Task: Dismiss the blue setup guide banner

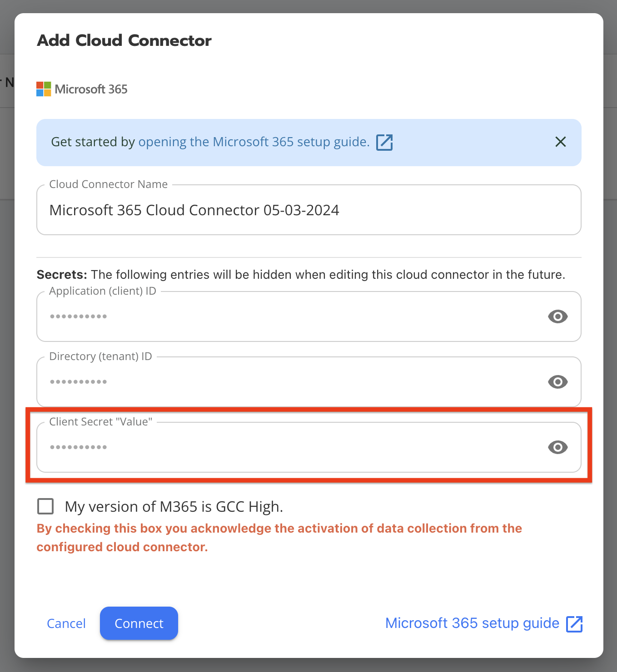Action: [x=561, y=142]
